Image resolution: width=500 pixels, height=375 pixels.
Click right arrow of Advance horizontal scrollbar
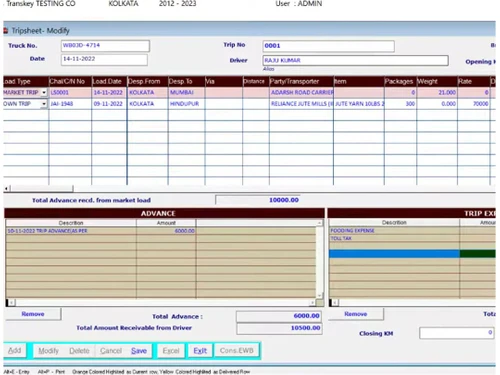click(312, 303)
